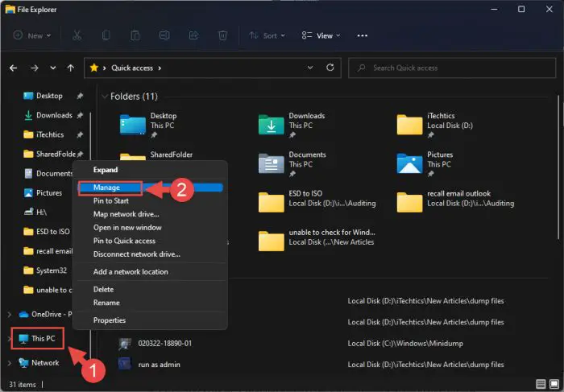564x392 pixels.
Task: Select Properties in the context menu
Action: [x=109, y=320]
